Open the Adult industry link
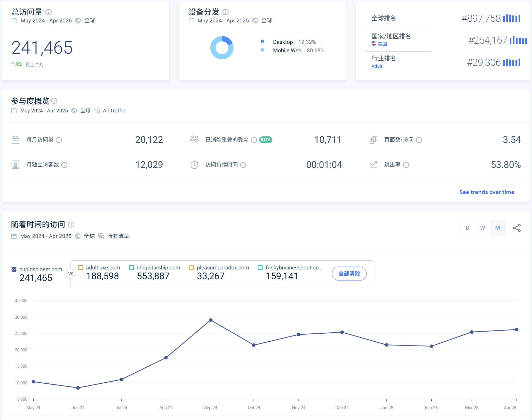Viewport: 532px width, 420px height. point(377,66)
